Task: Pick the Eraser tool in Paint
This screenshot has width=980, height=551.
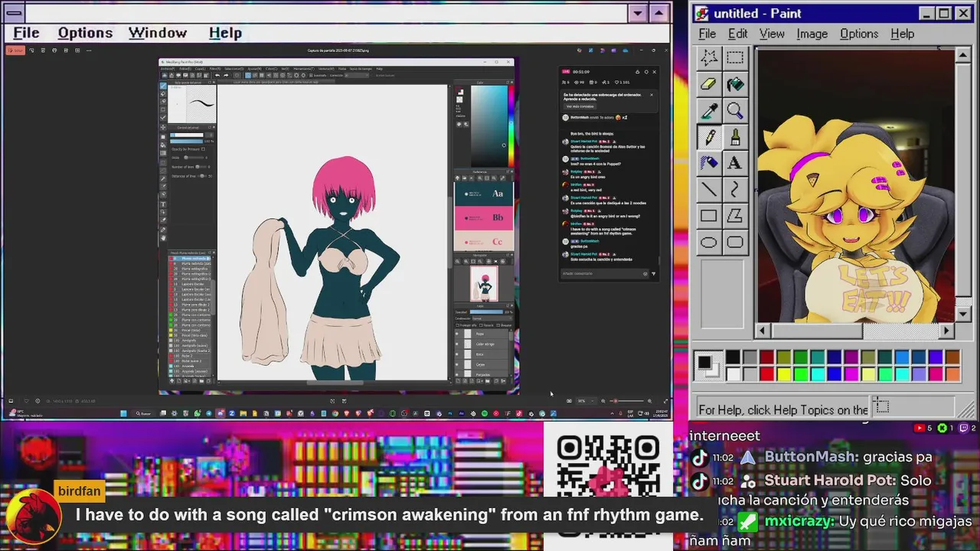Action: coord(709,84)
